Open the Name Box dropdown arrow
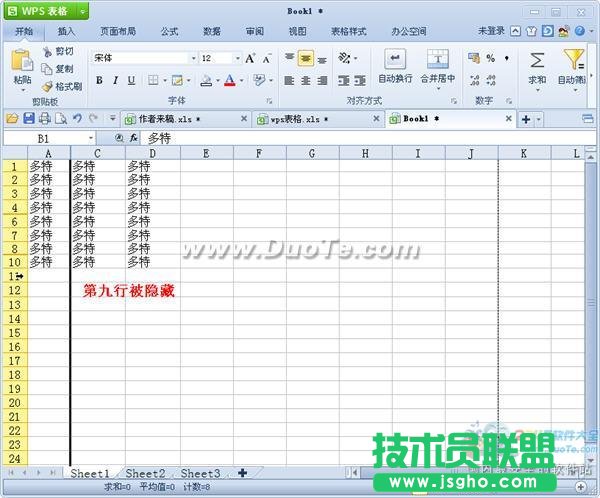 (91, 138)
